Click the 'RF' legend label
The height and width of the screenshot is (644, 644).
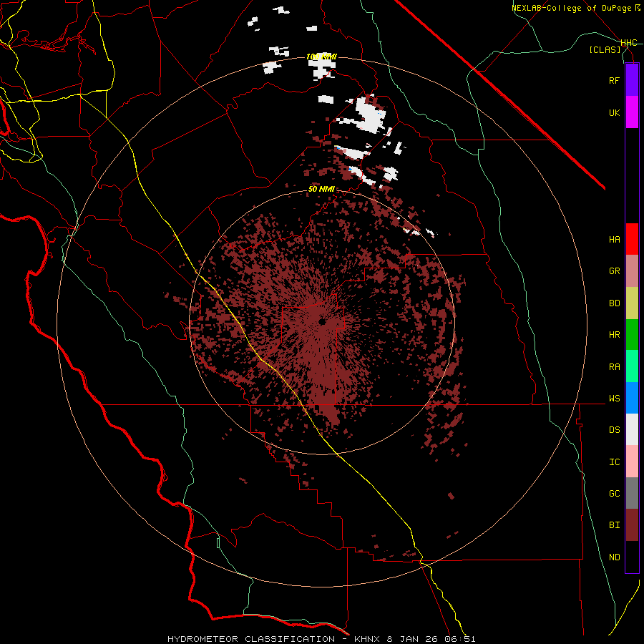[614, 80]
